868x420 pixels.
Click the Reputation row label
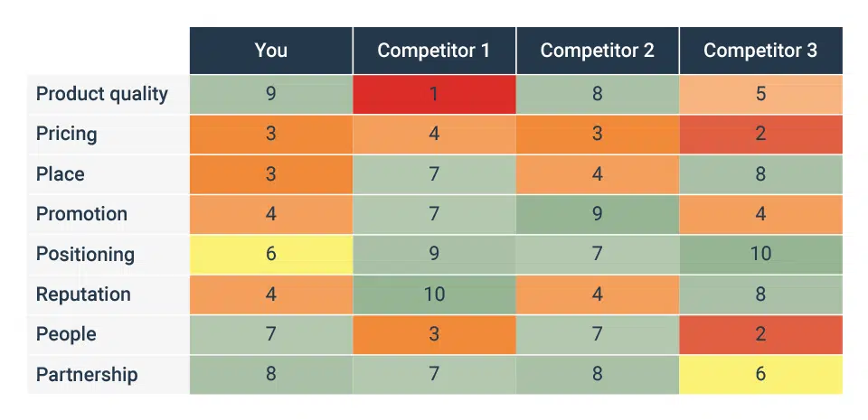83,294
